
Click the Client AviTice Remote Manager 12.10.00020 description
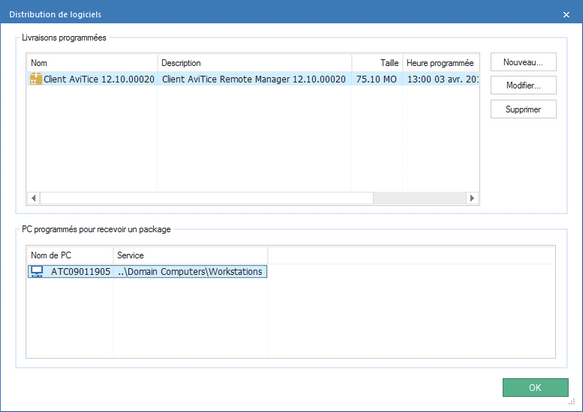(x=254, y=79)
